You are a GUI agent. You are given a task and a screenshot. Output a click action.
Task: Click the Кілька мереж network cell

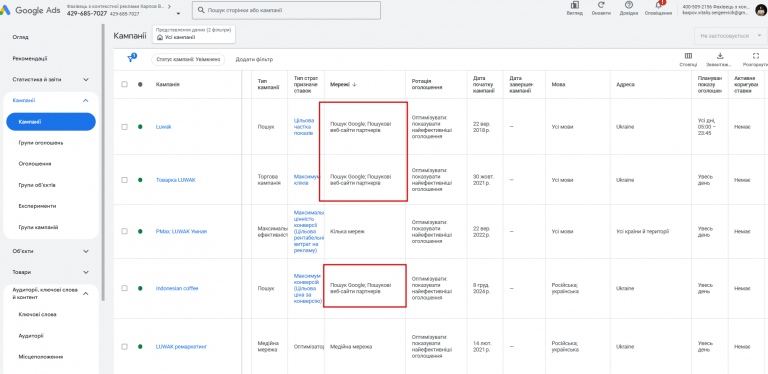(x=347, y=231)
